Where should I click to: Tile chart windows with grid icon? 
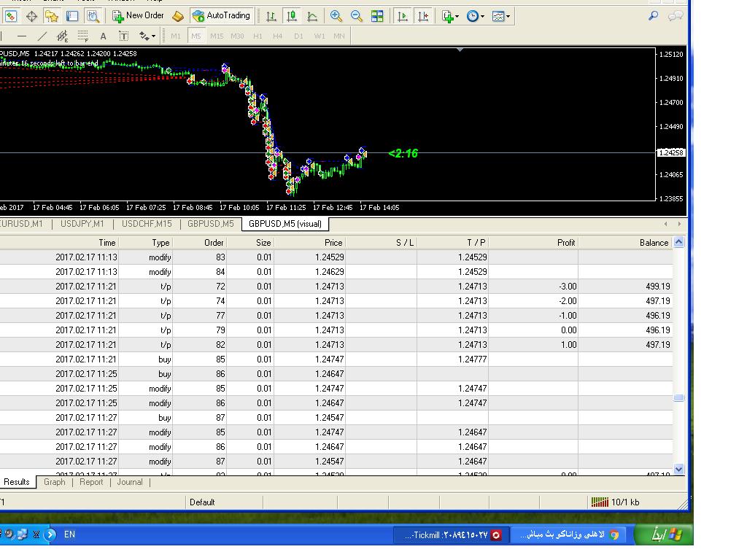pos(377,16)
